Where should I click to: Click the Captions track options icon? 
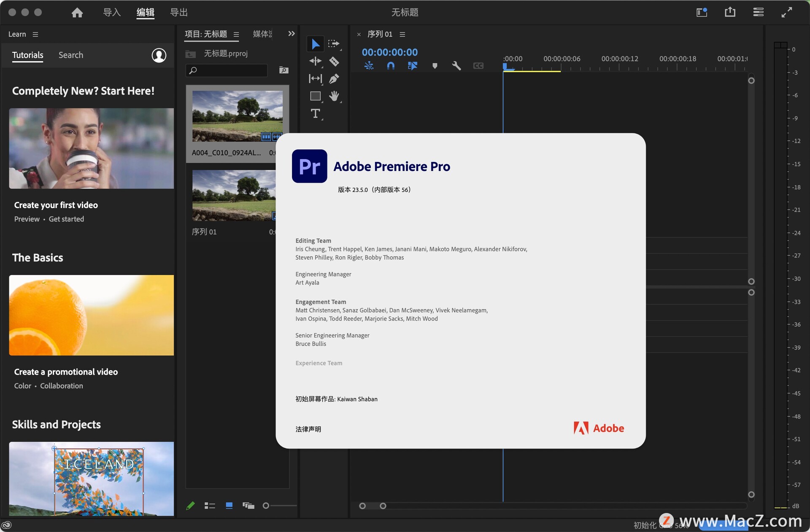(478, 66)
